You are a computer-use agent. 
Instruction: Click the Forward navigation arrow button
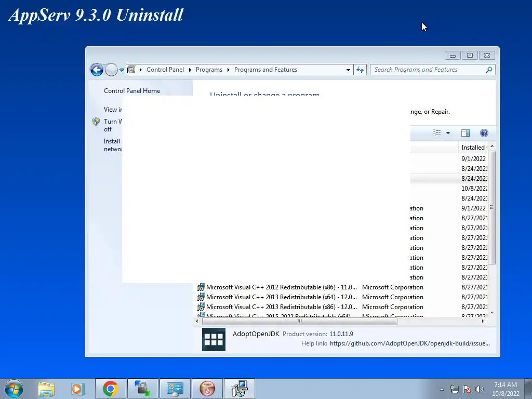[x=111, y=70]
